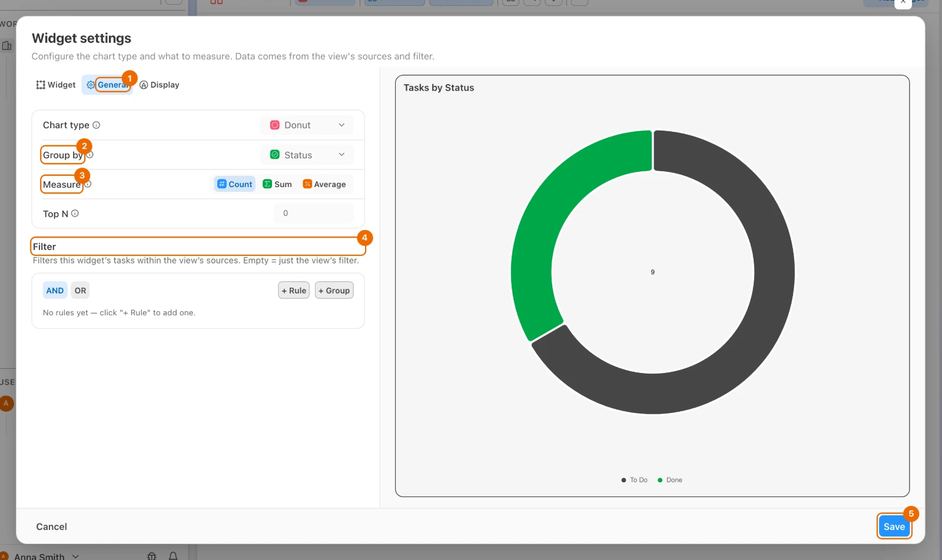The width and height of the screenshot is (942, 560).
Task: Cancel the widget settings dialog
Action: tap(52, 526)
